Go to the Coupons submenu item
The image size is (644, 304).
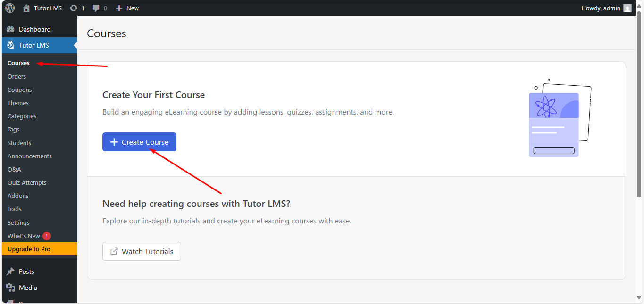[x=20, y=90]
